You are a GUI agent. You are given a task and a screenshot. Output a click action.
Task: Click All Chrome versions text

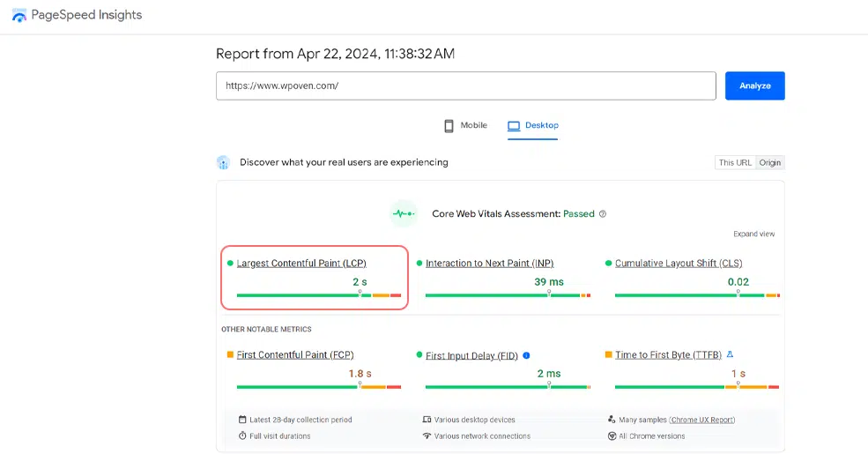coord(651,436)
